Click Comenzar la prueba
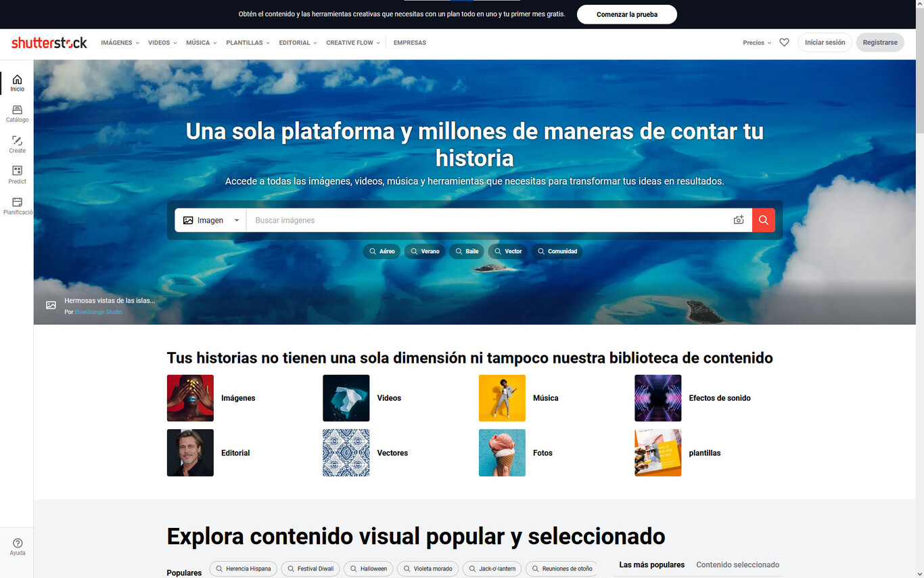Viewport: 924px width, 578px height. click(626, 14)
